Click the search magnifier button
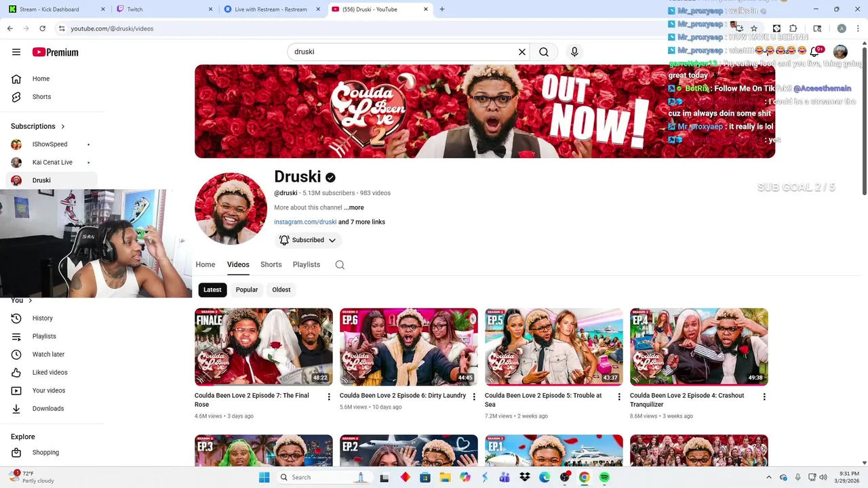 coord(544,52)
